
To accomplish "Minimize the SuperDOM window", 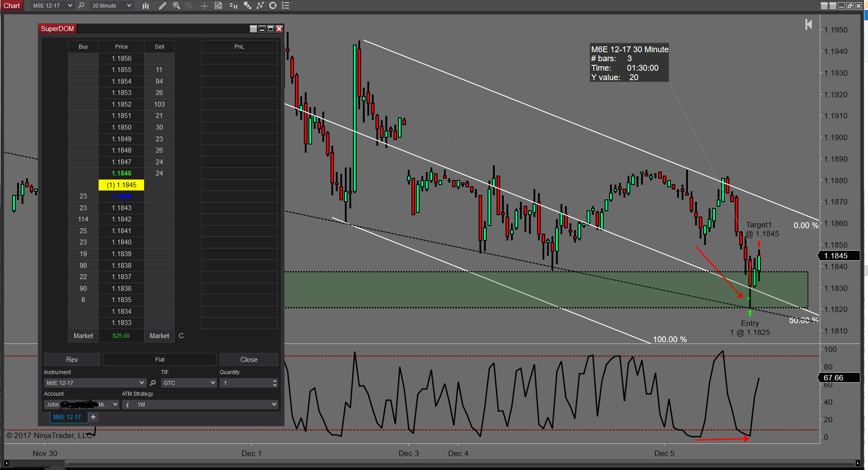I will (x=262, y=29).
